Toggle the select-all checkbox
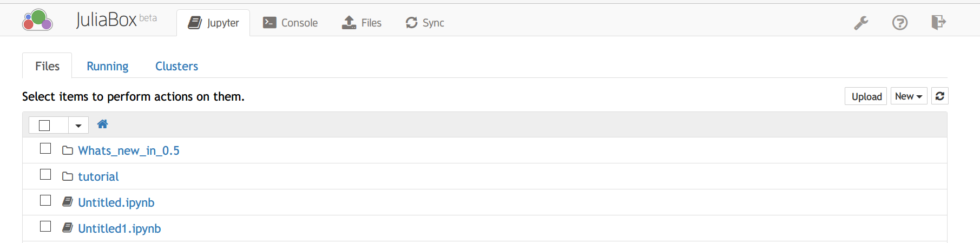 click(45, 126)
